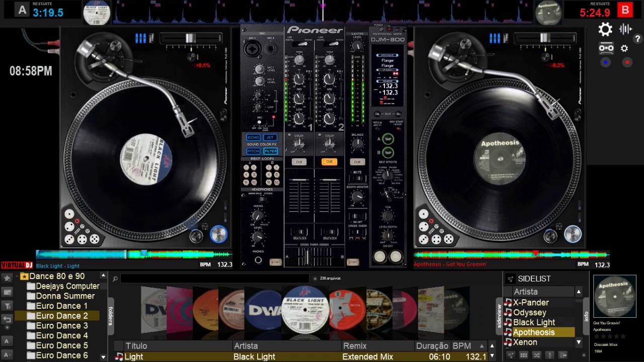
Task: Click the VirtualDJ logo
Action: 17,265
